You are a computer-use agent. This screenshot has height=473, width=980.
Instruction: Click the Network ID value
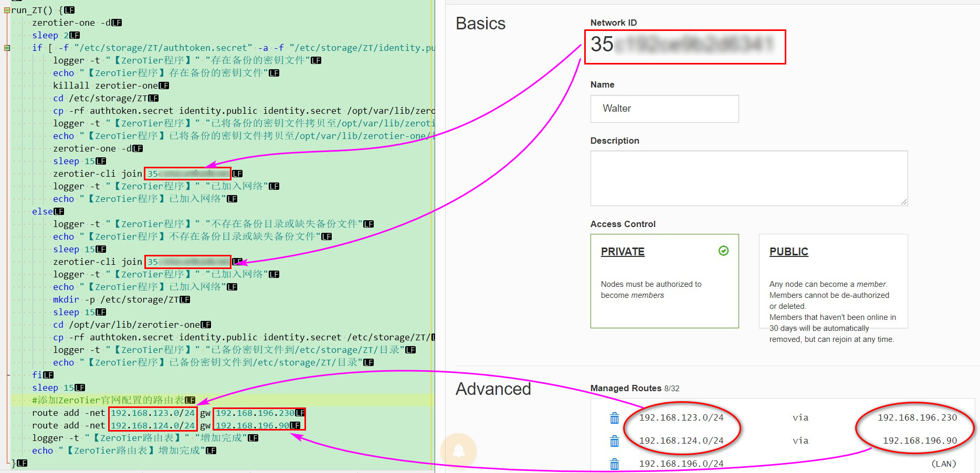pos(682,45)
